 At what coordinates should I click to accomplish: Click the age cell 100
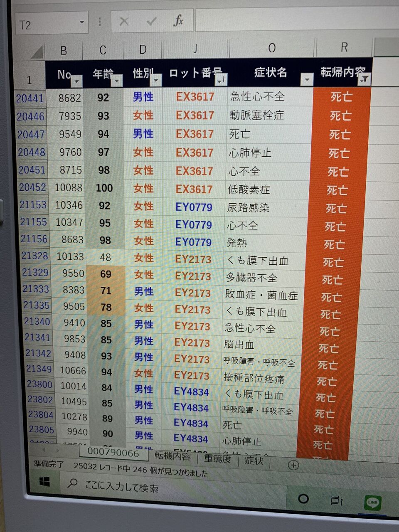tap(104, 188)
